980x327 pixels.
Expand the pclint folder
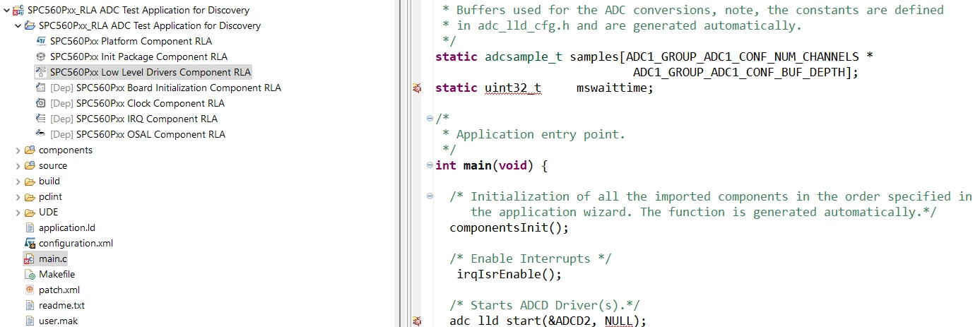[x=18, y=196]
